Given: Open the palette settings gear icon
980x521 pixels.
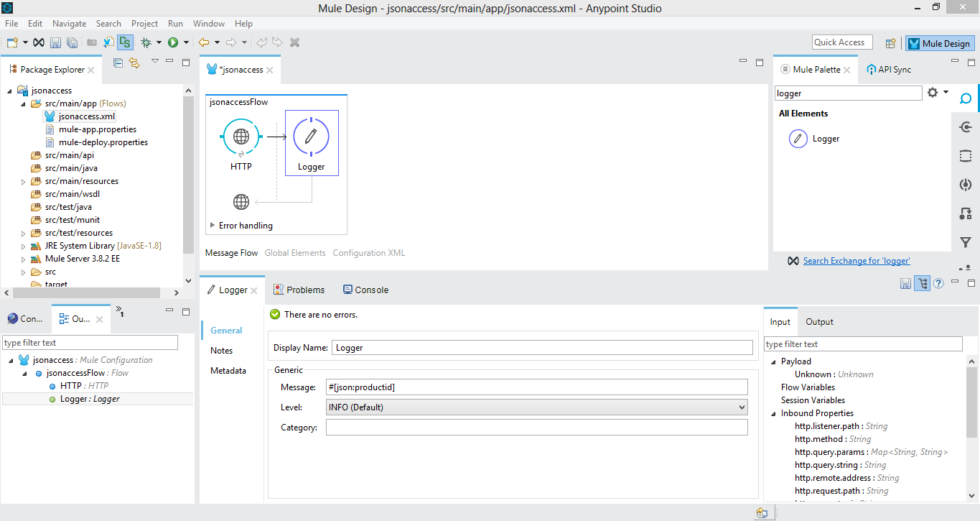Looking at the screenshot, I should (933, 93).
